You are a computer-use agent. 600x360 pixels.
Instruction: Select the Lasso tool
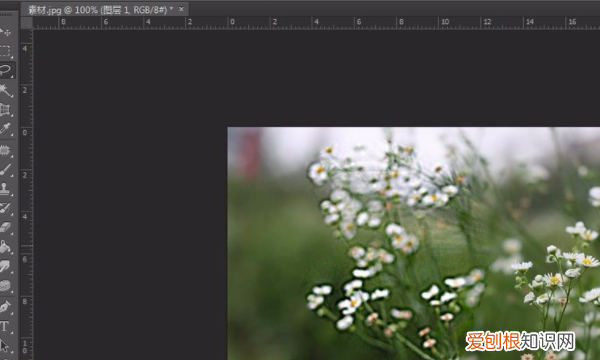(6, 70)
